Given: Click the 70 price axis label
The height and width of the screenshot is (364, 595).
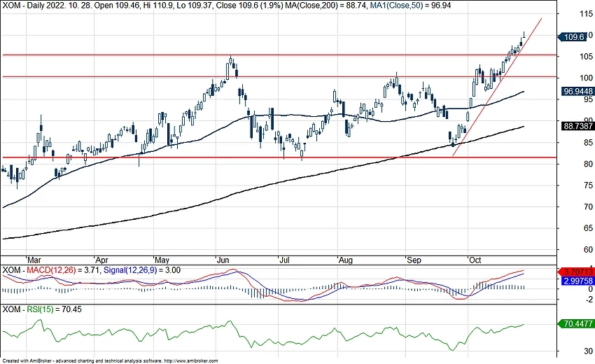Looking at the screenshot, I should click(588, 207).
